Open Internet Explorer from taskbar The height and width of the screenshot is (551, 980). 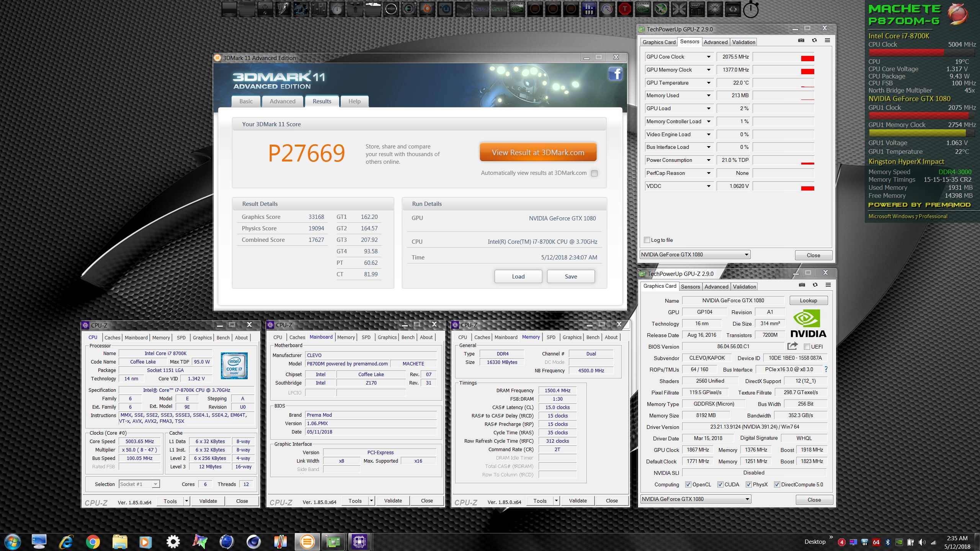(66, 541)
